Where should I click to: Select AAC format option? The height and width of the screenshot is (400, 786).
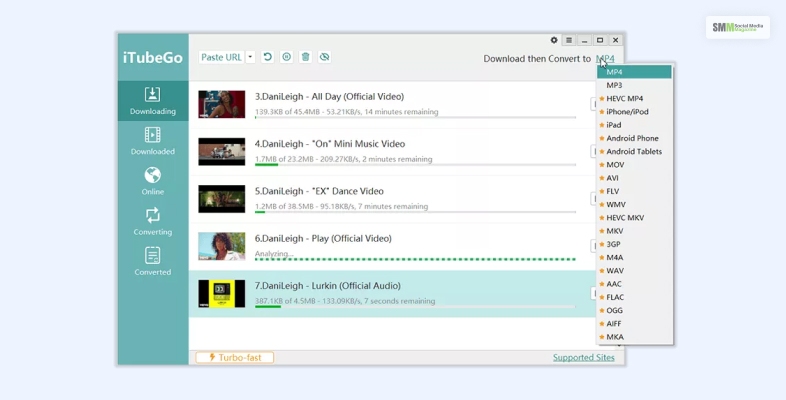point(635,284)
